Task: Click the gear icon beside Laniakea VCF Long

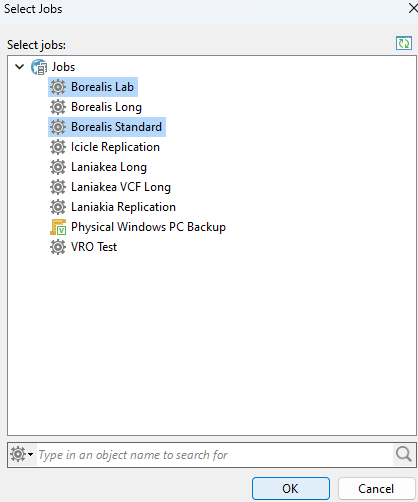Action: click(x=58, y=187)
